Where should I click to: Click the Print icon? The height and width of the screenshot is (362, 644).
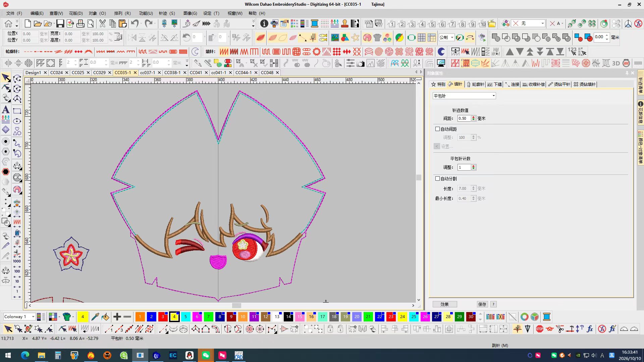(x=80, y=23)
